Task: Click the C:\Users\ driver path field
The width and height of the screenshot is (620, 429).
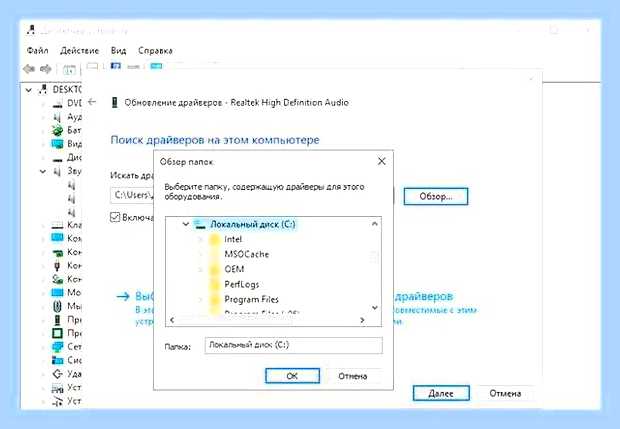Action: click(132, 195)
